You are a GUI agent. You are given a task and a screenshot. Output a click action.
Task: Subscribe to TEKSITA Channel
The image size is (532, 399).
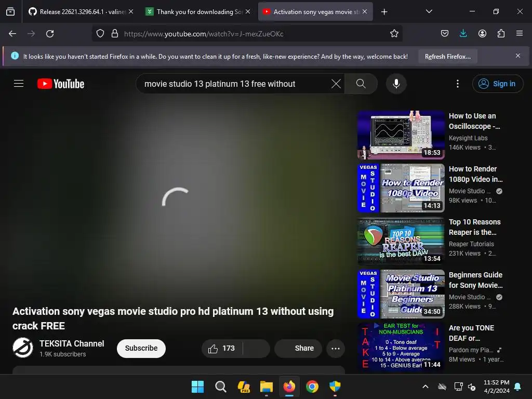(141, 349)
